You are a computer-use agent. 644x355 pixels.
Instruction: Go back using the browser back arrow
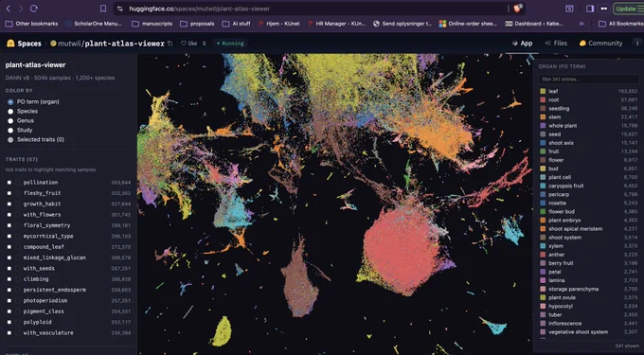pyautogui.click(x=9, y=9)
